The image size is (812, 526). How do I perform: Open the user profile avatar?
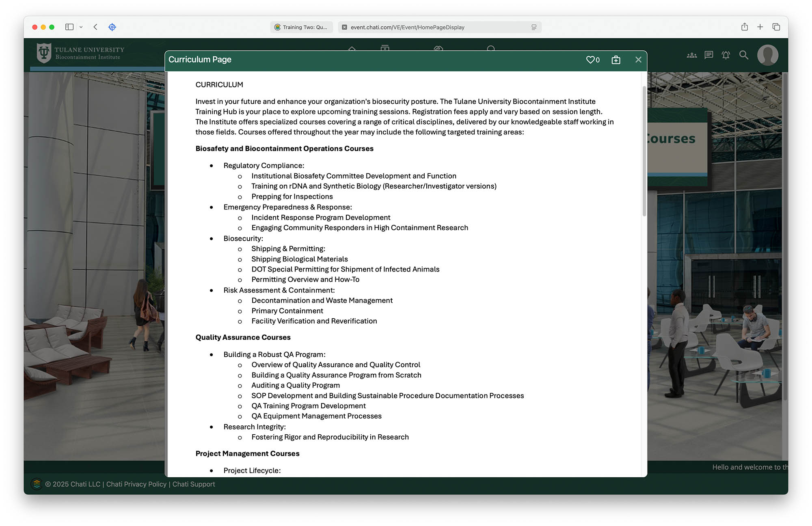click(x=767, y=55)
